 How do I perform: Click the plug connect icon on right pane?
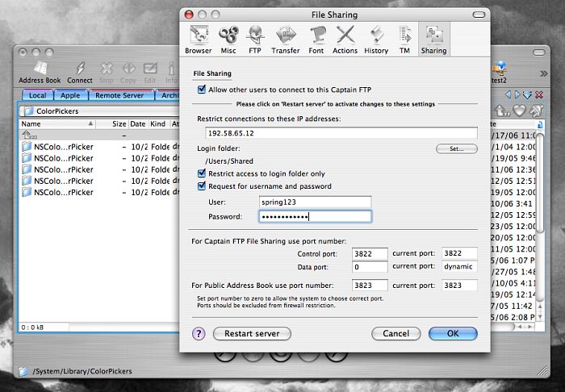(537, 111)
